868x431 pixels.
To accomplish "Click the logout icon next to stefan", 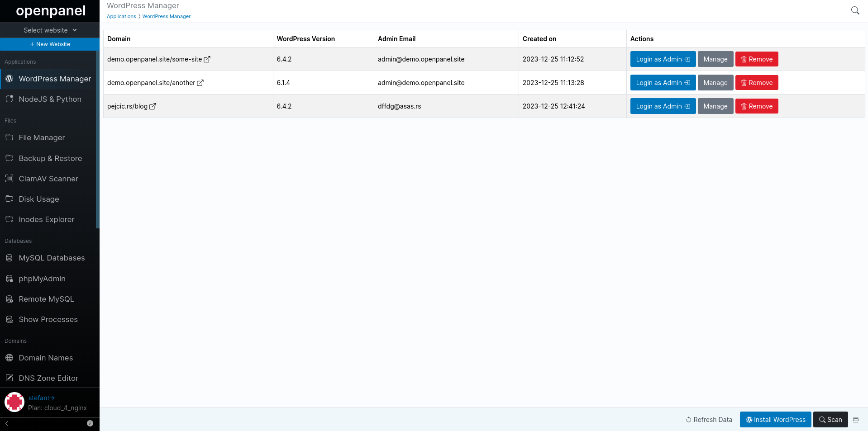I will pos(51,398).
